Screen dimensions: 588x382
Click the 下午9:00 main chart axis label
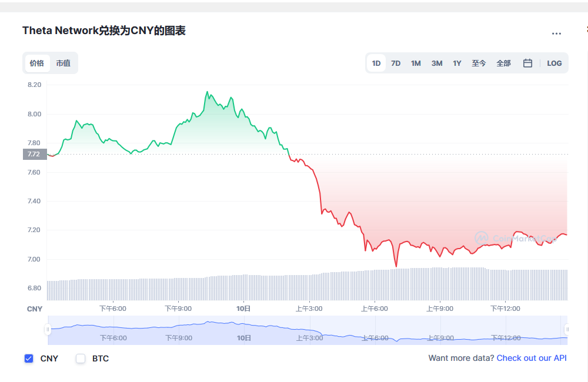click(x=178, y=309)
